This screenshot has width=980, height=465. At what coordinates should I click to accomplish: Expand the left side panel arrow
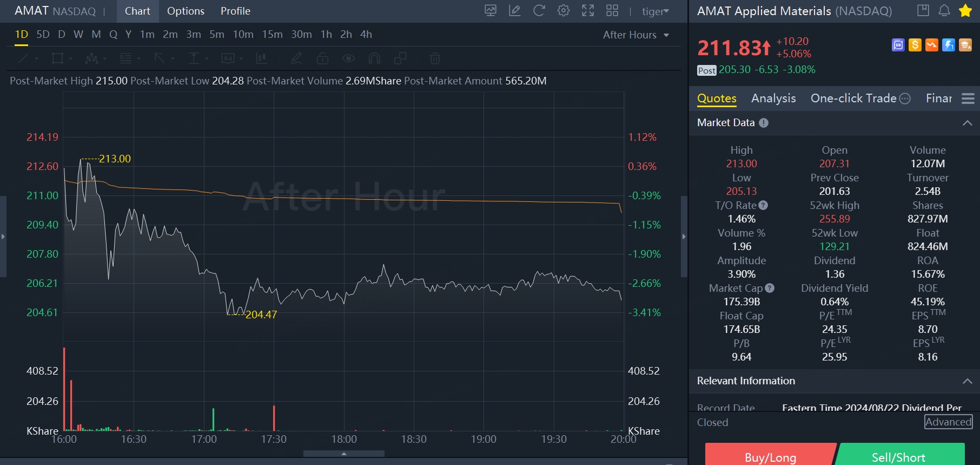[3, 237]
